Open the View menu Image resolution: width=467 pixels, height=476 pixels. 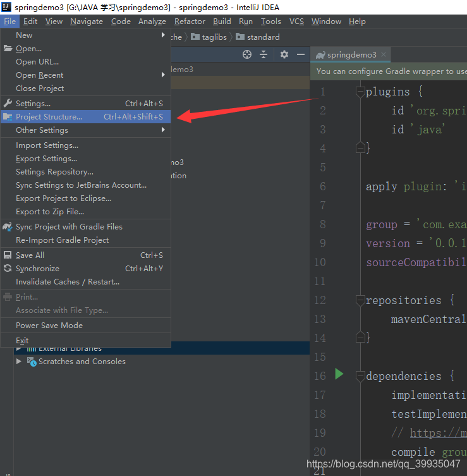click(54, 21)
